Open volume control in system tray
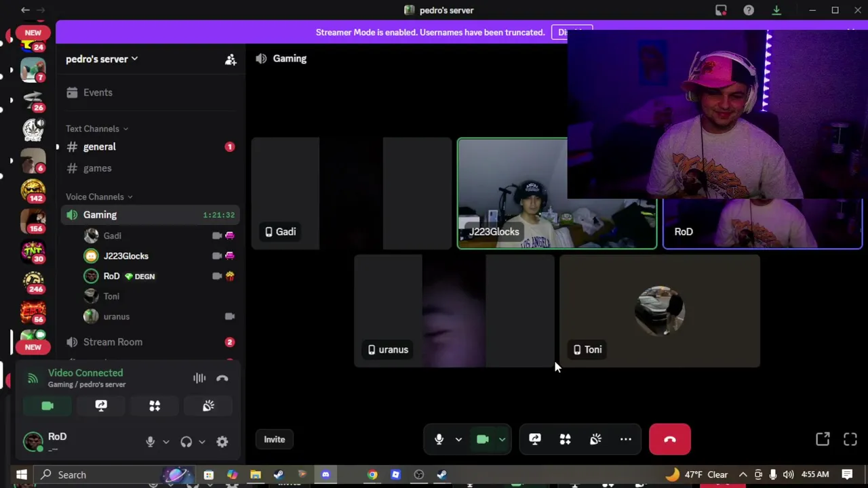This screenshot has height=488, width=868. pos(788,474)
